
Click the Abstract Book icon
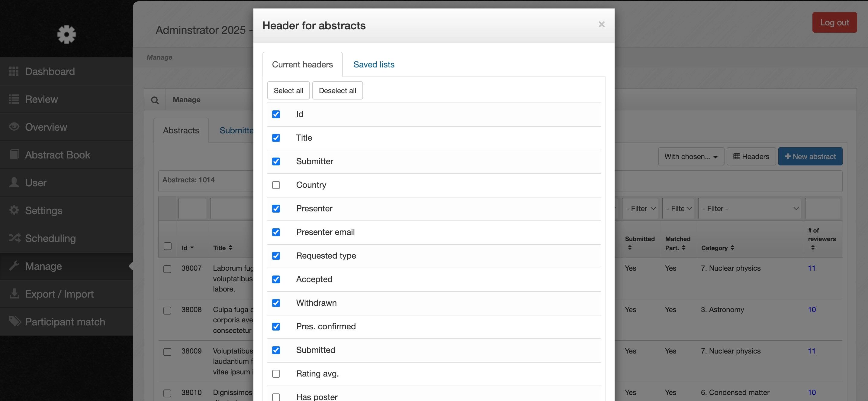pyautogui.click(x=14, y=155)
